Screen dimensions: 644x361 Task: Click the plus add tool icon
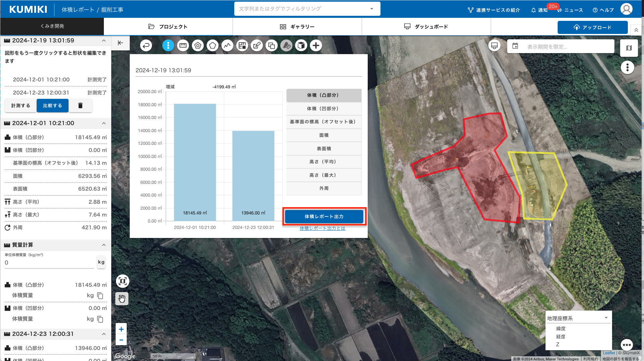(x=316, y=45)
